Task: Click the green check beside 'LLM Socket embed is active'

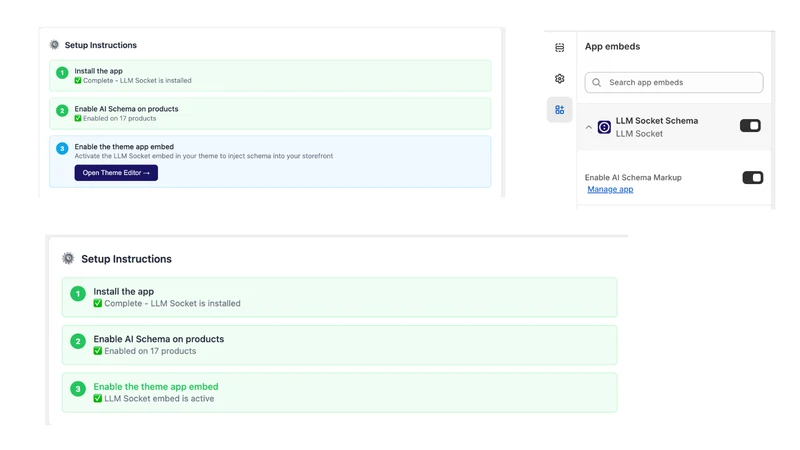Action: (97, 398)
